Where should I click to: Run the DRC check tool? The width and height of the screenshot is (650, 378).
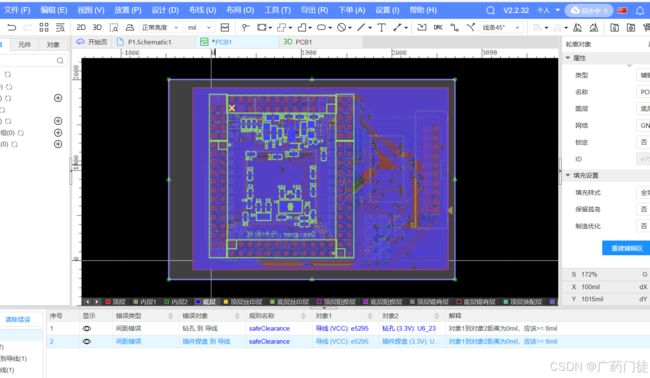click(x=438, y=27)
